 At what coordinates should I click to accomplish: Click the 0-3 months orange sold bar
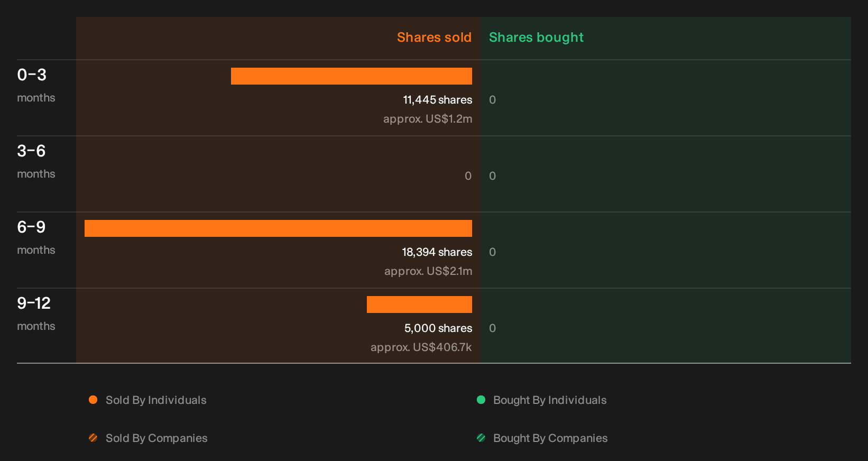(352, 76)
